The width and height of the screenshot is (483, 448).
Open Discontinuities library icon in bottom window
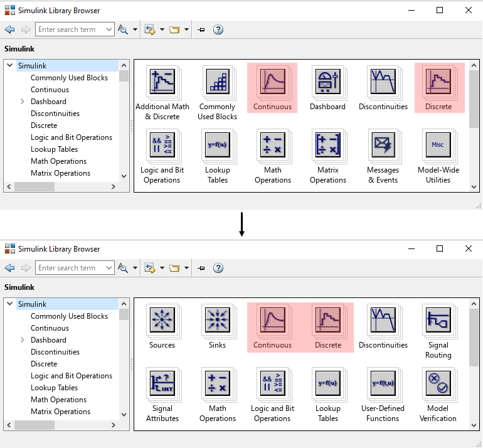pos(383,321)
